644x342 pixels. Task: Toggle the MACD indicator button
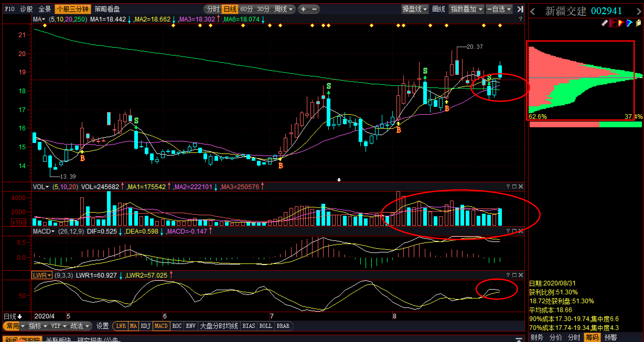161,326
